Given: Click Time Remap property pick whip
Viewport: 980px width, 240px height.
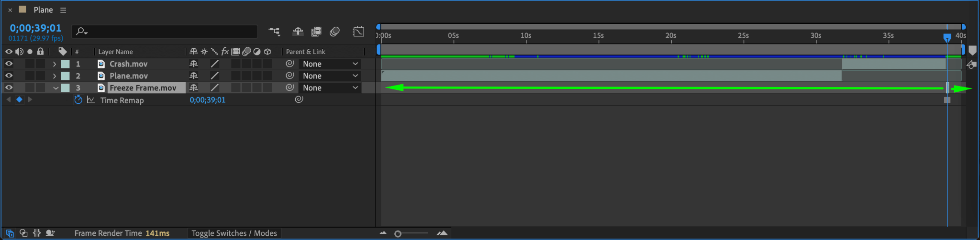Looking at the screenshot, I should 299,99.
